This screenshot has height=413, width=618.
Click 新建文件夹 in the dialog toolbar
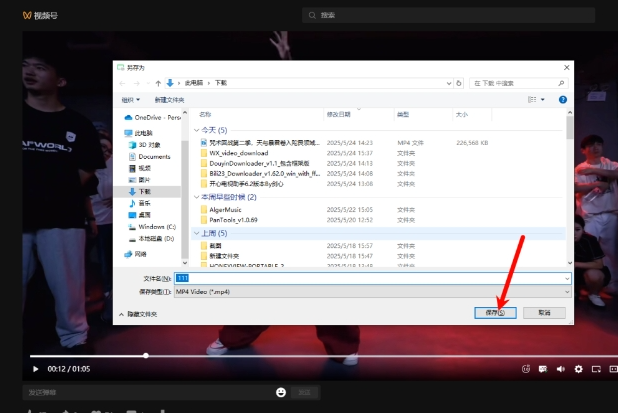coord(169,100)
